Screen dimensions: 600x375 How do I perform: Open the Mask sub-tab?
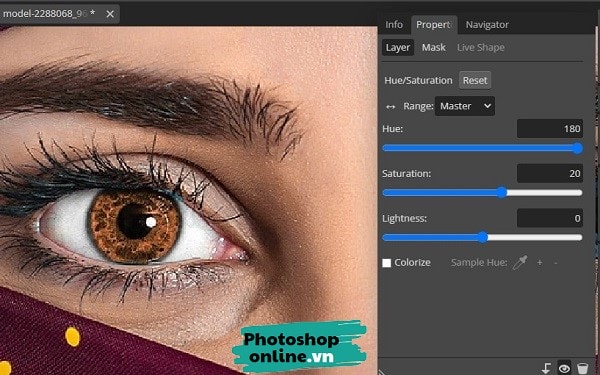pos(434,47)
